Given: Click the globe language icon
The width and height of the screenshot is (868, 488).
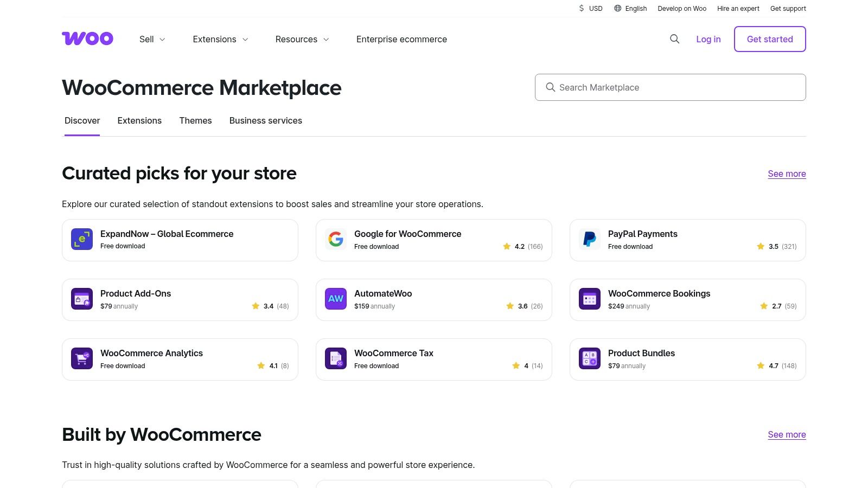Looking at the screenshot, I should pyautogui.click(x=617, y=8).
